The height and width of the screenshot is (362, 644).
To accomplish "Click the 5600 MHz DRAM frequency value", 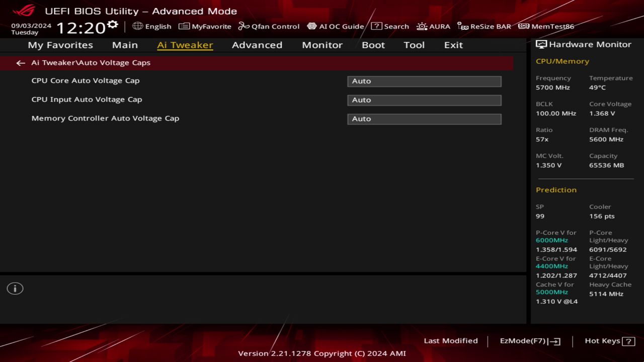I will [606, 139].
